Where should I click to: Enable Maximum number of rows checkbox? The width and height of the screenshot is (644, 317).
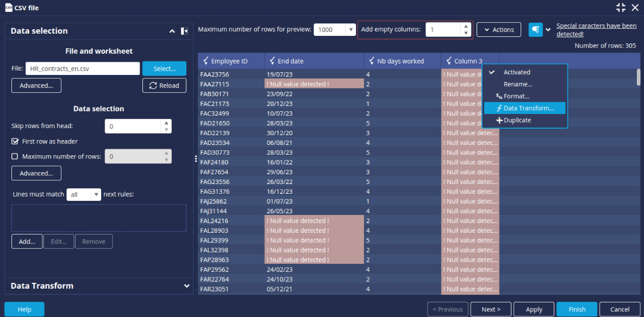pos(15,156)
